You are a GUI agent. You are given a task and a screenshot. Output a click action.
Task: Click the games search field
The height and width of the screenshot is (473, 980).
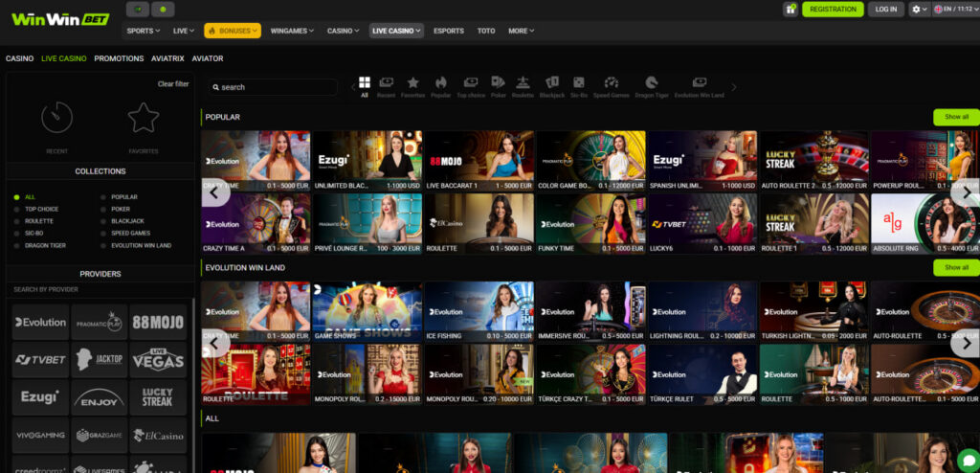[273, 87]
